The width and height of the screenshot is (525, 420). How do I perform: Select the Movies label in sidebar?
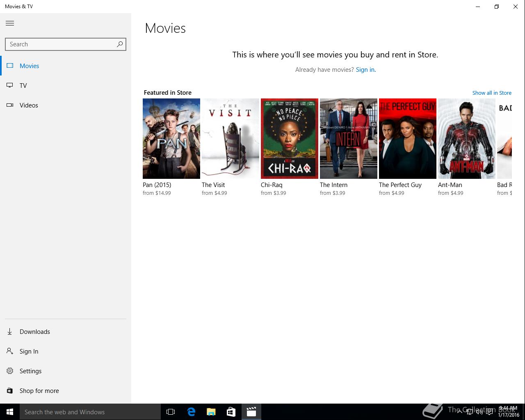pos(30,66)
